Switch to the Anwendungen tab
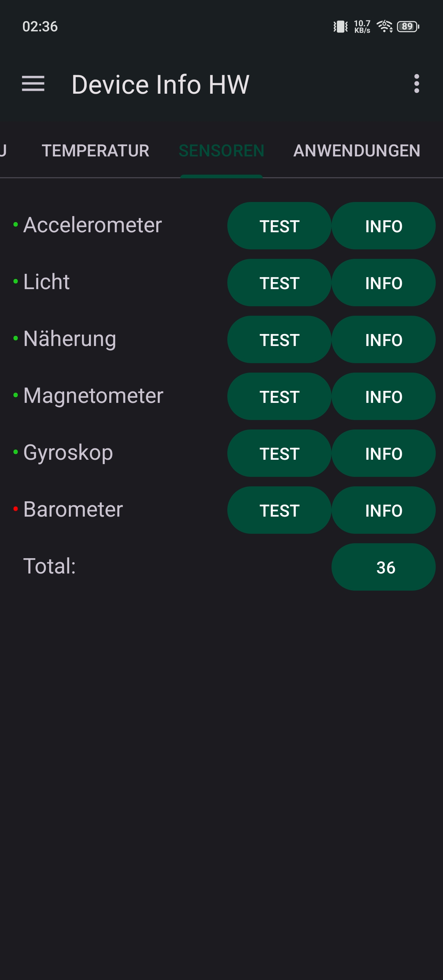 coord(356,151)
